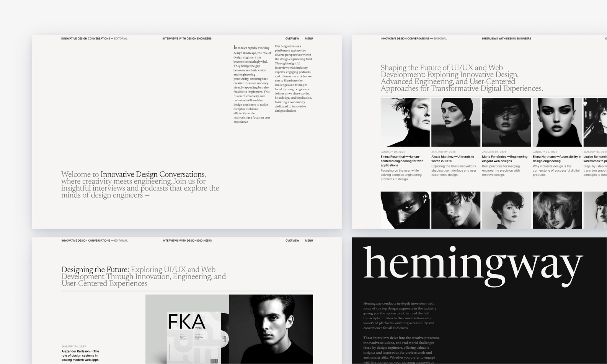607x364 pixels.
Task: Open Emma Rosenthal's portrait thumbnail
Action: tap(405, 122)
